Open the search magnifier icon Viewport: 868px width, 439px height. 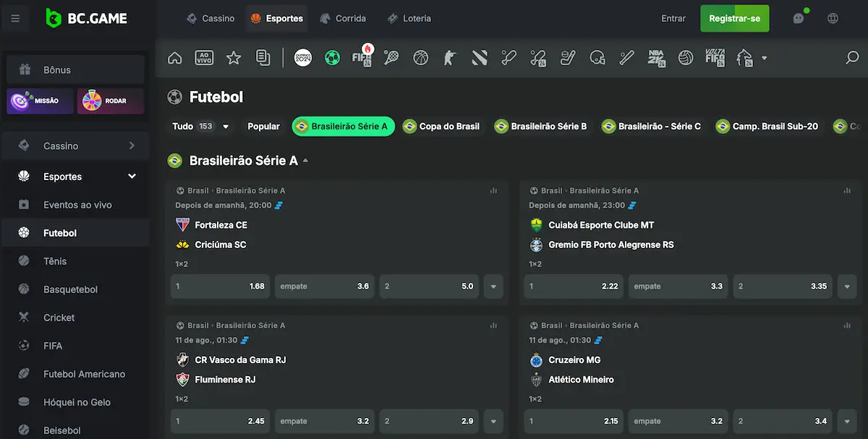(x=854, y=57)
